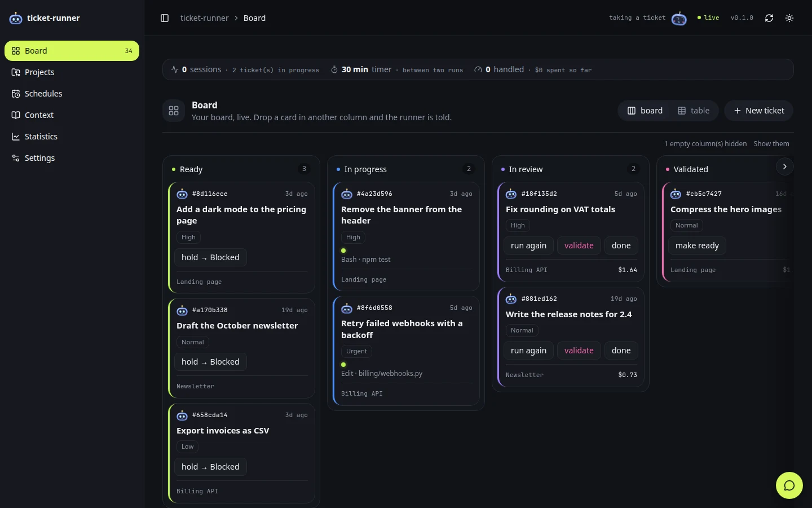Click the refresh icon in header
The height and width of the screenshot is (508, 812).
769,18
